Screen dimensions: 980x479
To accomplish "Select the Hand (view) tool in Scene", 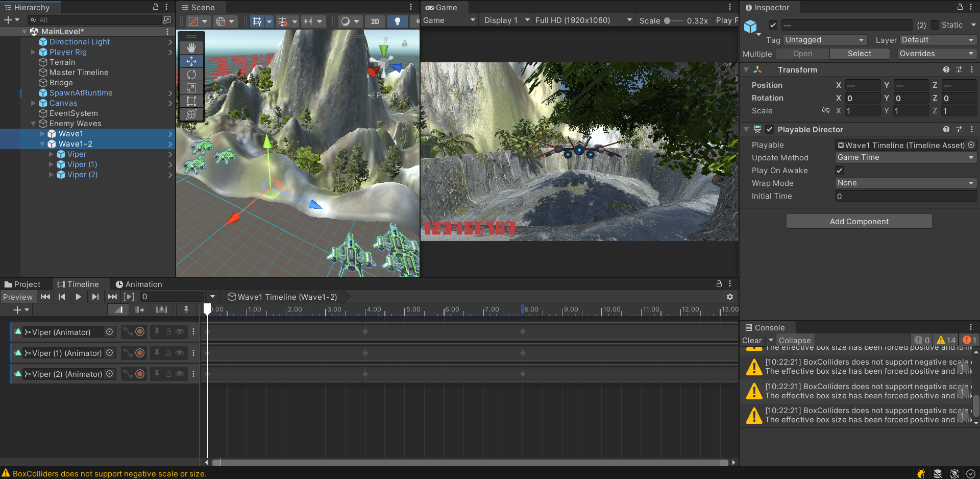I will (x=191, y=47).
